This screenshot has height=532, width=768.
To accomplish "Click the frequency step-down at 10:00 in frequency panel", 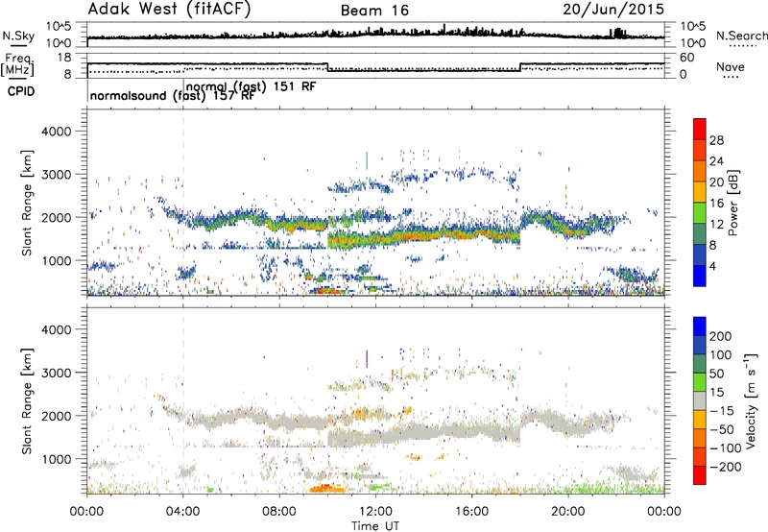I will (327, 67).
